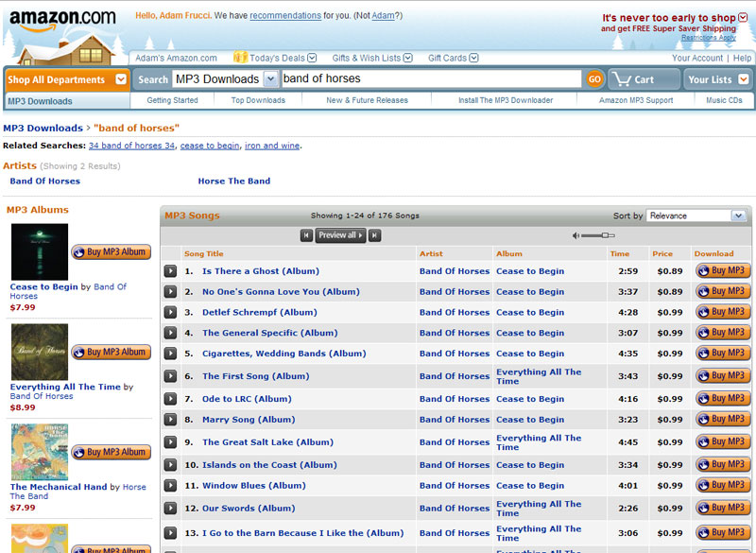
Task: Open Adam's Amazon.com tab
Action: pyautogui.click(x=176, y=58)
